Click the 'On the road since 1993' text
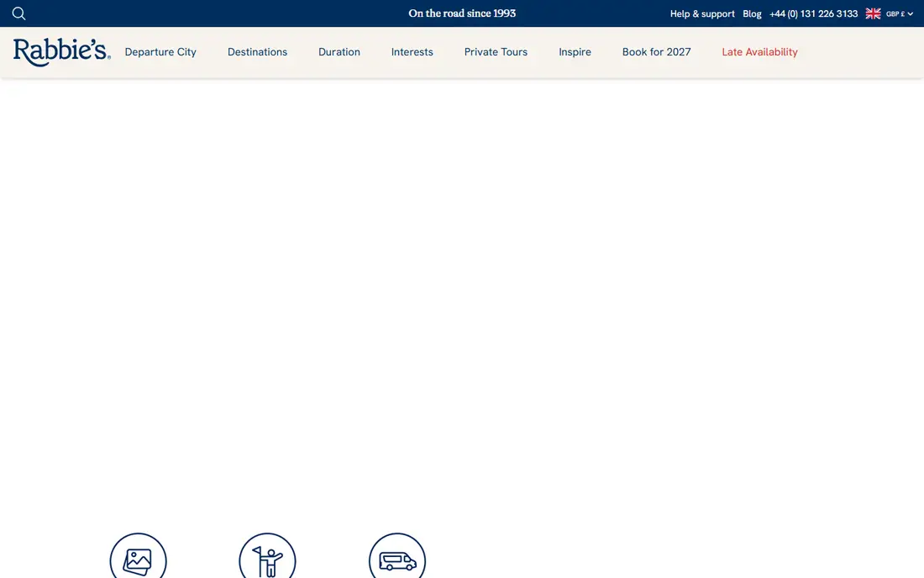The height and width of the screenshot is (578, 924). (462, 13)
